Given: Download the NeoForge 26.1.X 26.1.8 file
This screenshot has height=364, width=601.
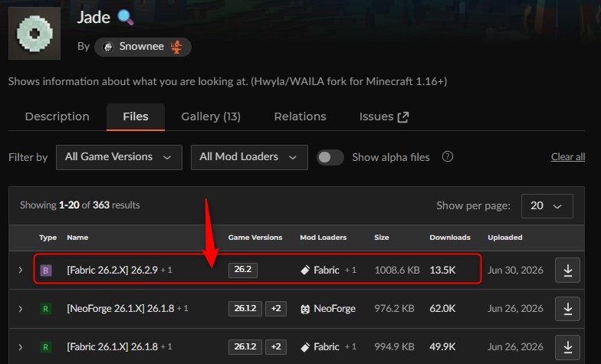Looking at the screenshot, I should click(x=567, y=309).
